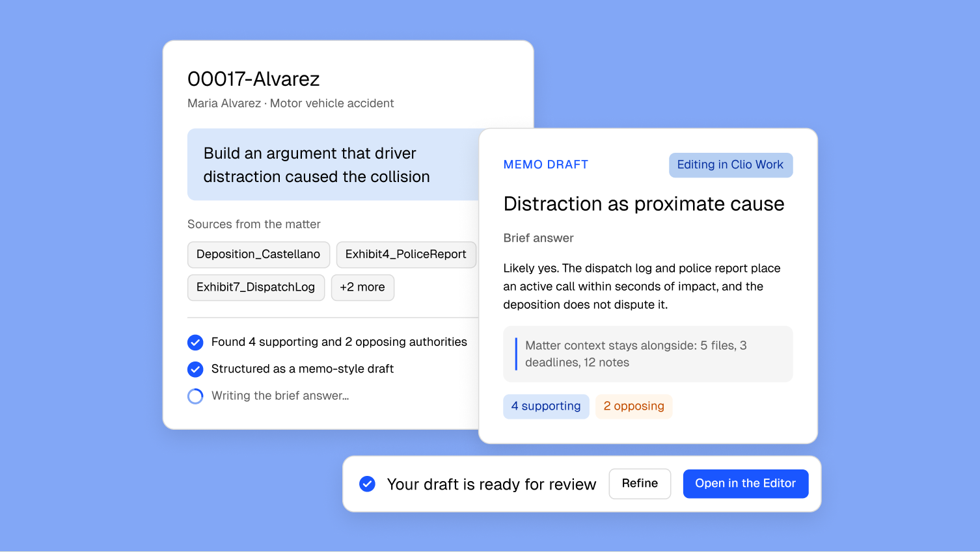Select the '2 opposing' tag

pyautogui.click(x=634, y=406)
